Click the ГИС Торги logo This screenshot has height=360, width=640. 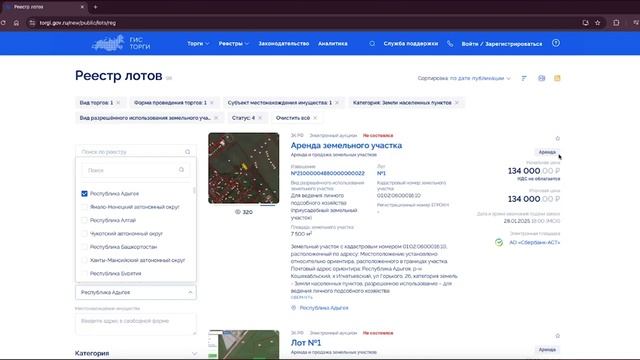(x=121, y=43)
